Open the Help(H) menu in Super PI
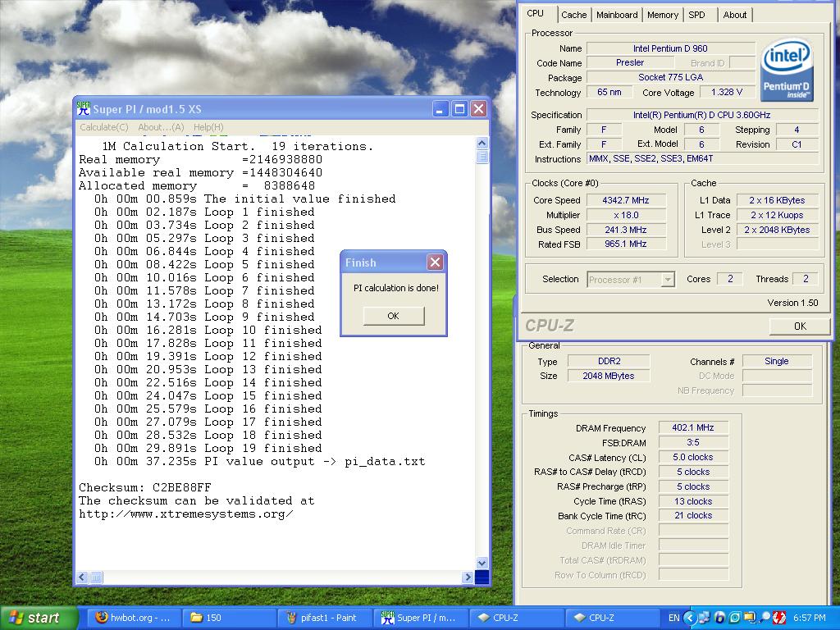This screenshot has width=840, height=630. [208, 127]
